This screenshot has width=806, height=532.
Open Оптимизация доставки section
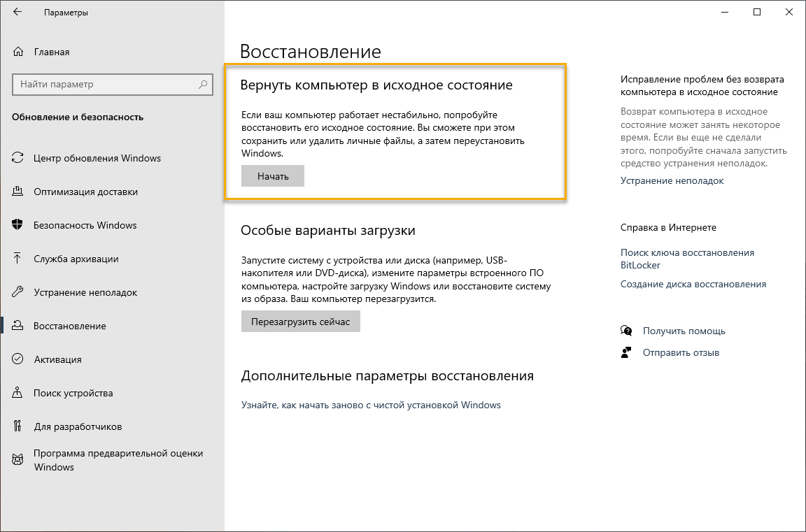point(85,192)
